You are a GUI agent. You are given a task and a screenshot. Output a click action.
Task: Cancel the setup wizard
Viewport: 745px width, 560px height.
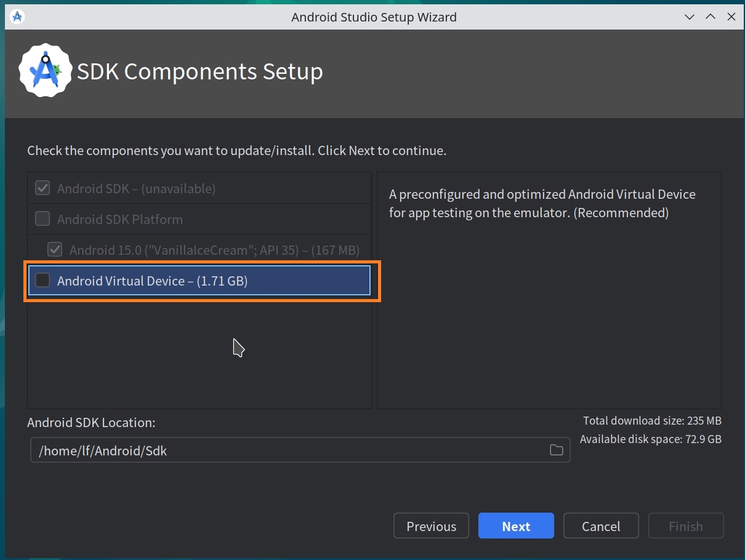click(600, 526)
